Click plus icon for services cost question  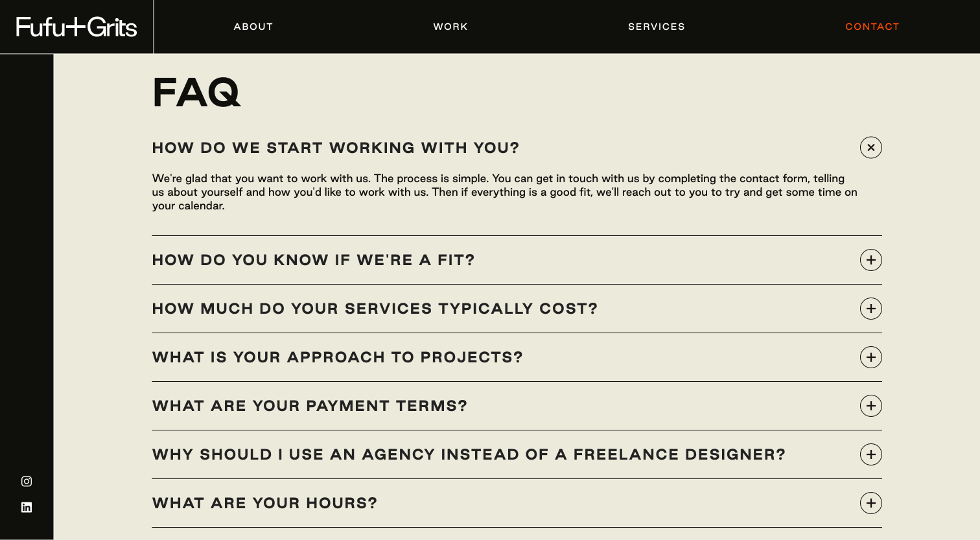point(870,309)
